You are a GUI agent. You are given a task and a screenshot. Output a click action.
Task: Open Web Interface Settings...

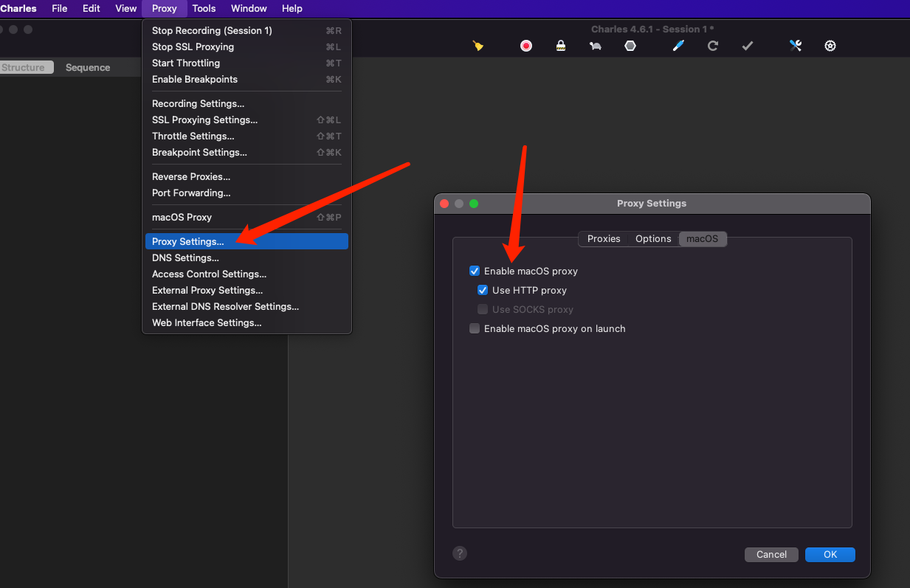tap(247, 322)
